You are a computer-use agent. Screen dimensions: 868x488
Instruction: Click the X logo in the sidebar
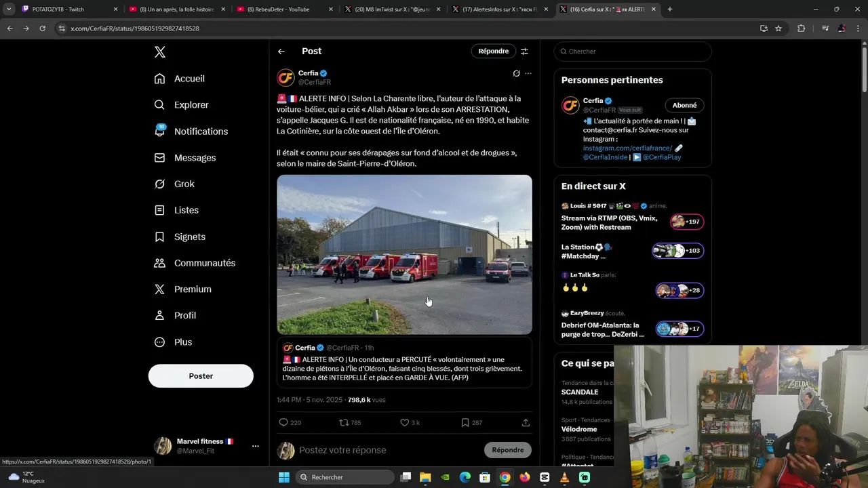point(159,52)
